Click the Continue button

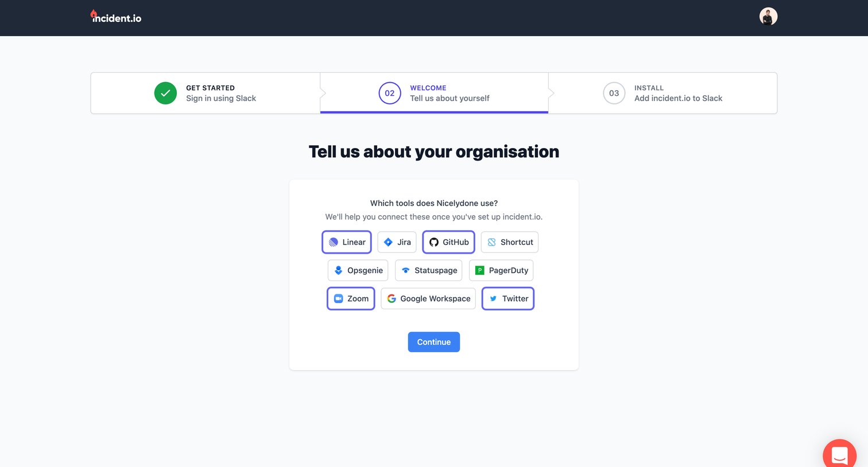[434, 342]
